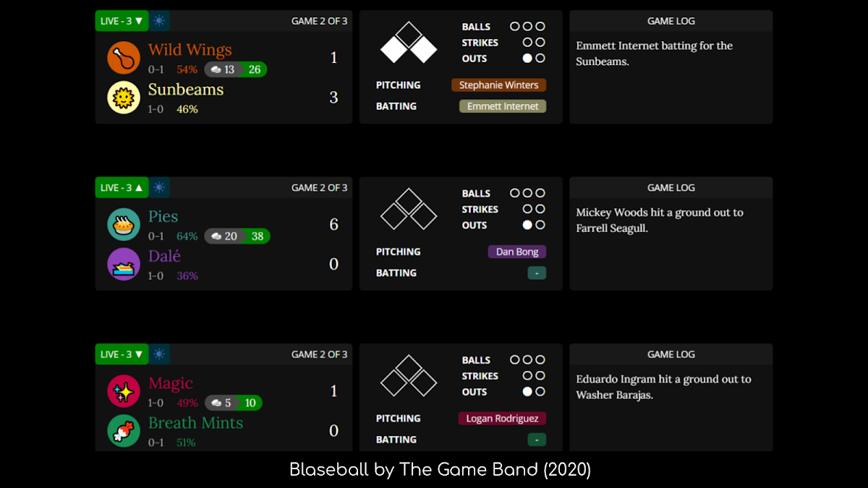Click the LIVE - 3 up-arrow badge for Pies game
The height and width of the screenshot is (488, 868).
[x=122, y=187]
